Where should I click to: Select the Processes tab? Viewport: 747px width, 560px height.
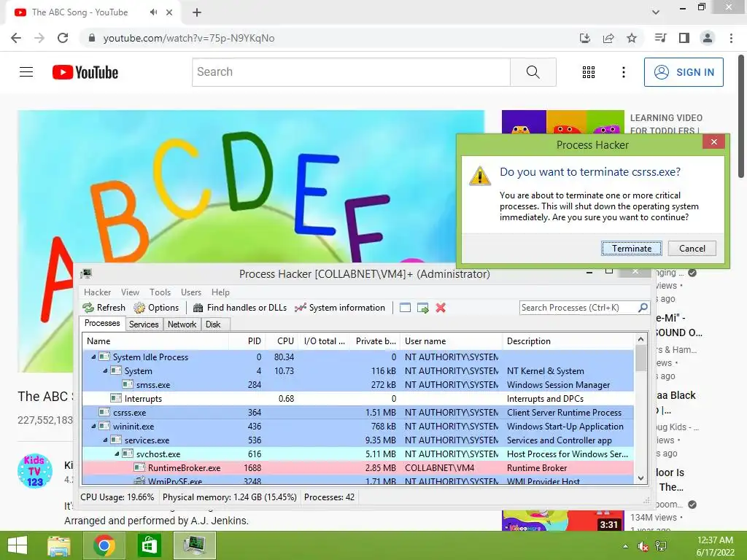coord(102,323)
